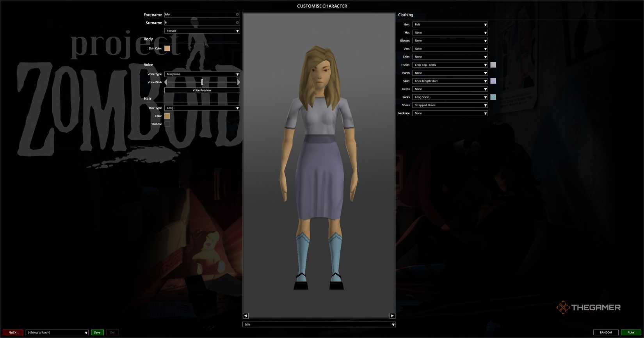Change the Skirt color swatch
Image resolution: width=644 pixels, height=338 pixels.
pyautogui.click(x=493, y=81)
